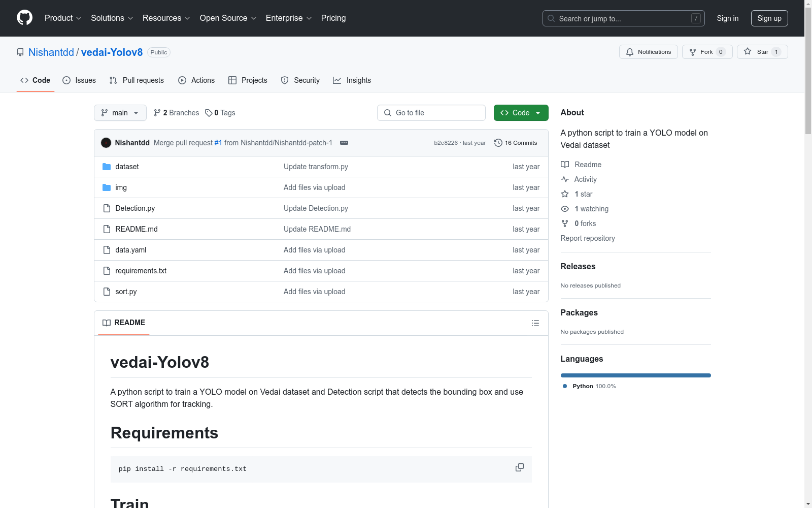
Task: Copy the pip install command
Action: [x=519, y=467]
